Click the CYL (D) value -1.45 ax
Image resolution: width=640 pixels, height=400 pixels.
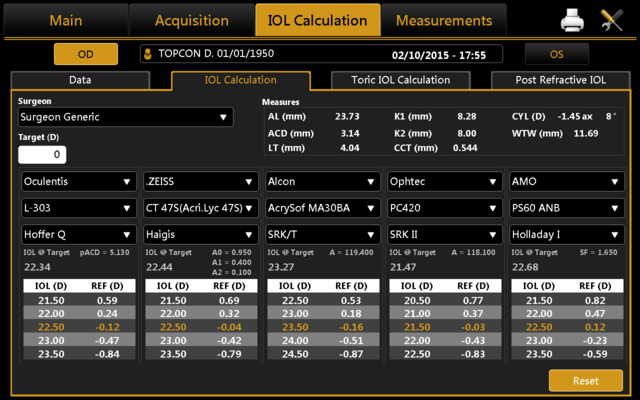click(575, 116)
